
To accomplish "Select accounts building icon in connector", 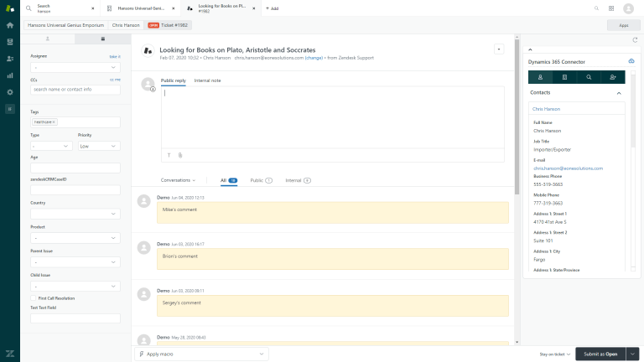I will (x=564, y=77).
